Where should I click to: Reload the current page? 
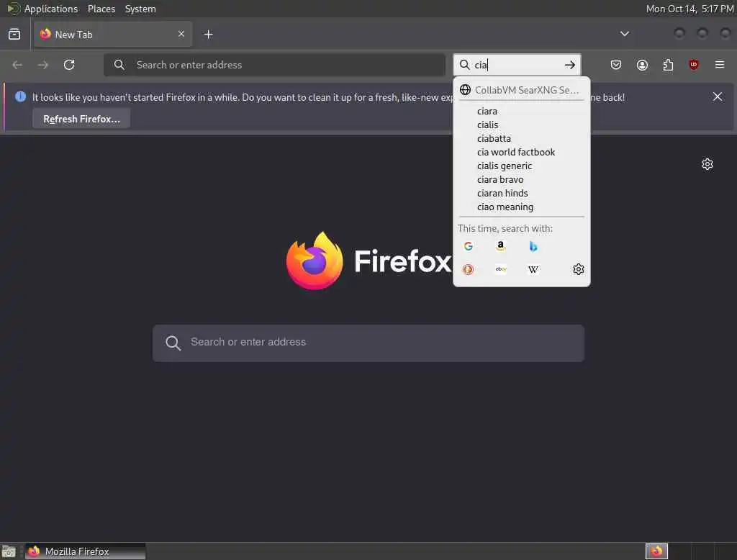[69, 65]
